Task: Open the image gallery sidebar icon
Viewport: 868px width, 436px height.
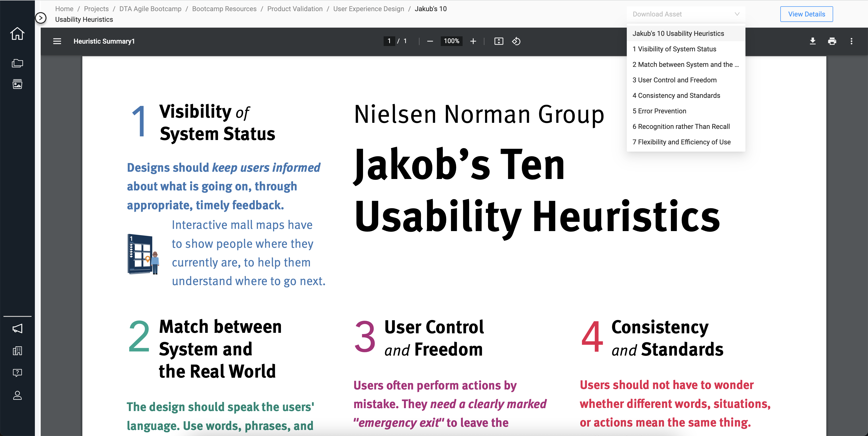Action: pos(17,84)
